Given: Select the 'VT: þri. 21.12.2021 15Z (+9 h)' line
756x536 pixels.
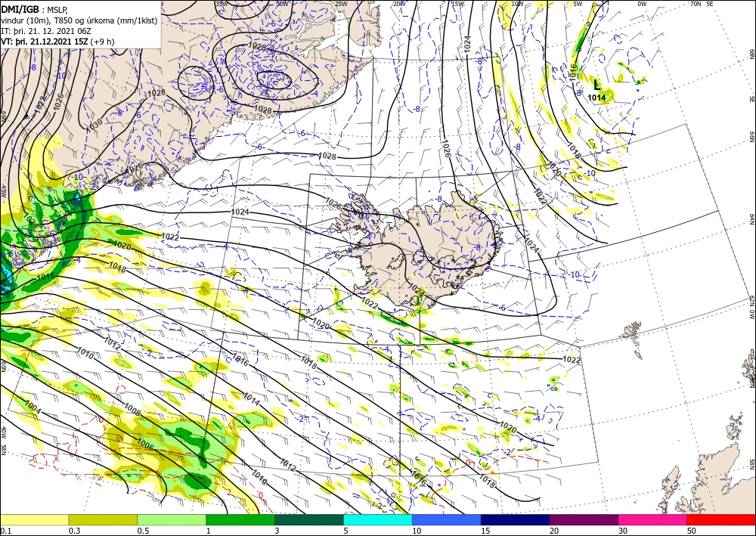Looking at the screenshot, I should pyautogui.click(x=58, y=42).
